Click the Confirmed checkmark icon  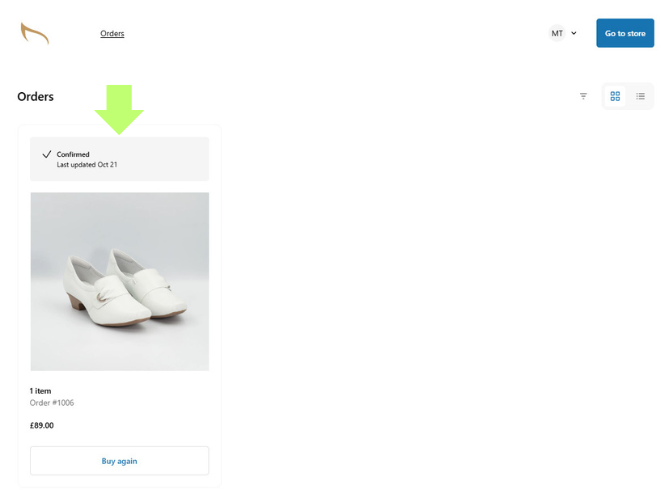tap(47, 155)
